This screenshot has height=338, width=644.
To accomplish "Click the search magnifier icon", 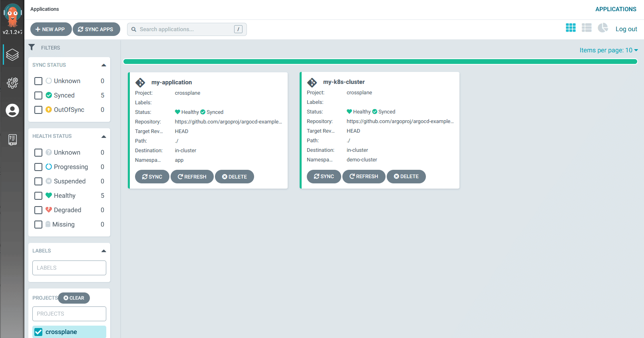I will [134, 29].
